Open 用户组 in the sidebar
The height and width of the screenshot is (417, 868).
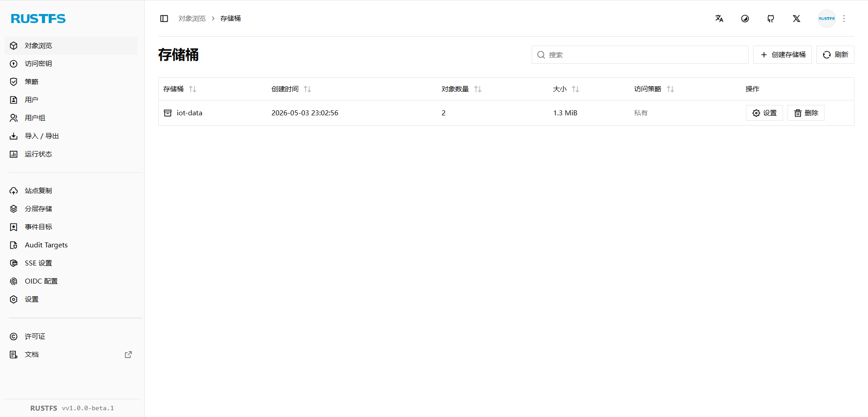[x=71, y=118]
